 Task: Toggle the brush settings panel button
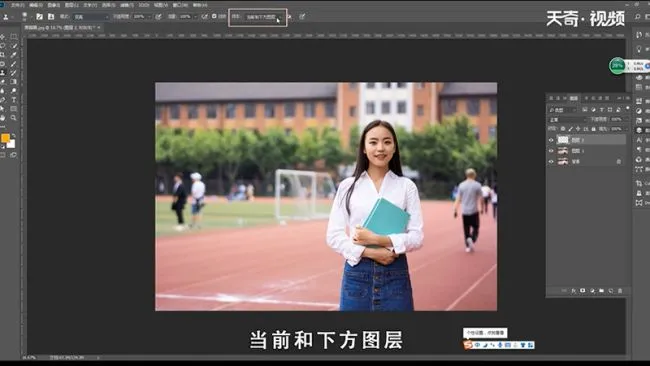[39, 17]
